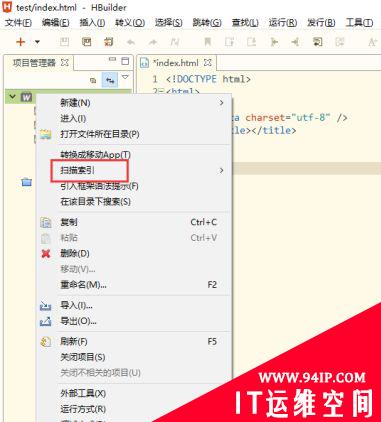Choose 复制 from context menu
381x422 pixels.
point(133,222)
